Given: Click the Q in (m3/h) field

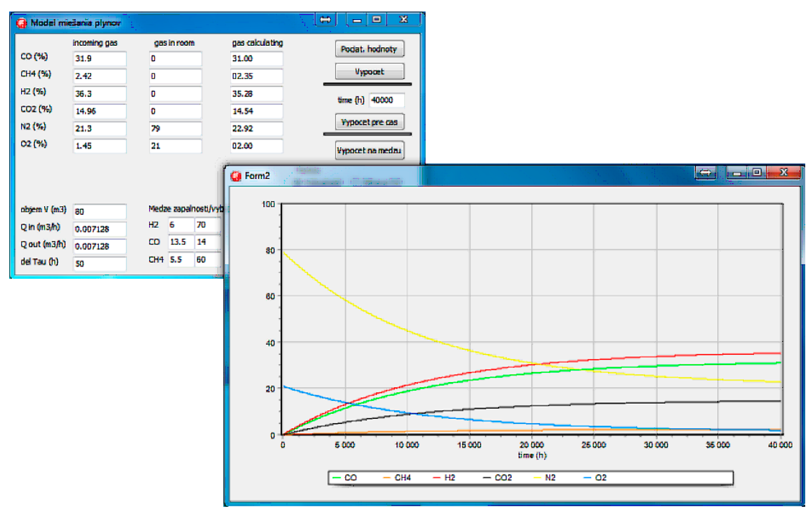Looking at the screenshot, I should 100,229.
